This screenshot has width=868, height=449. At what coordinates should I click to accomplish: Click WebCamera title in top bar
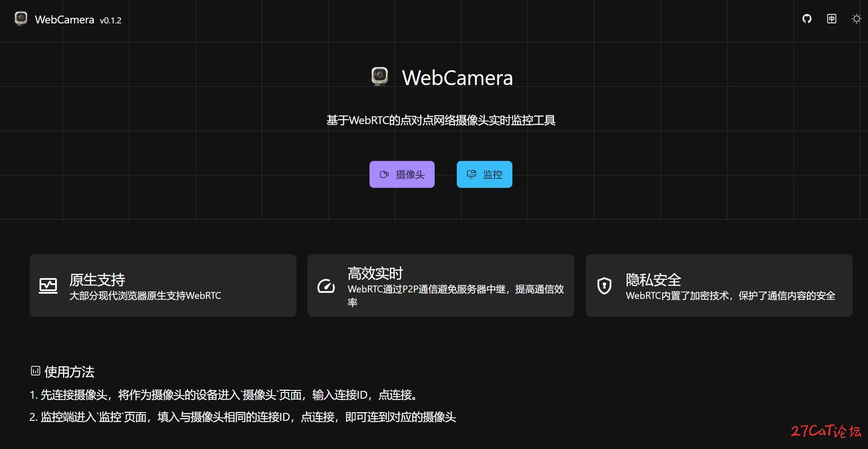(64, 20)
